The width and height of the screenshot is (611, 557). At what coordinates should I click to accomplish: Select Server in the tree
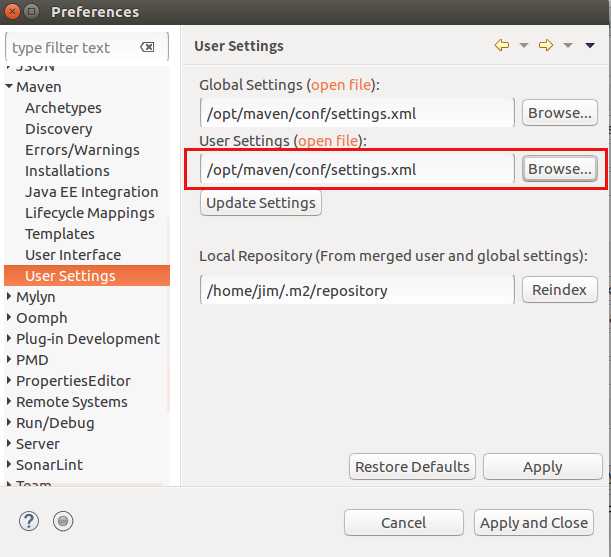[38, 444]
